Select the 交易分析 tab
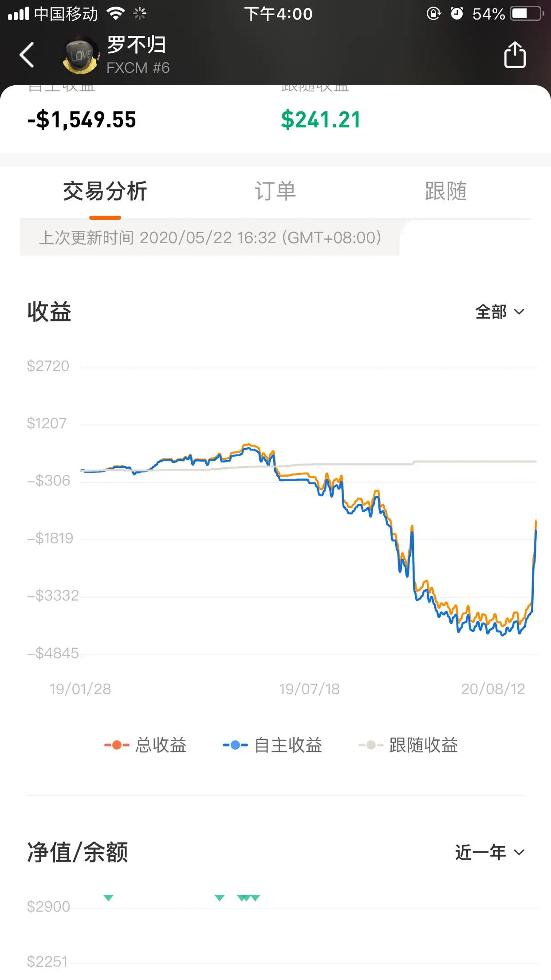 point(105,191)
